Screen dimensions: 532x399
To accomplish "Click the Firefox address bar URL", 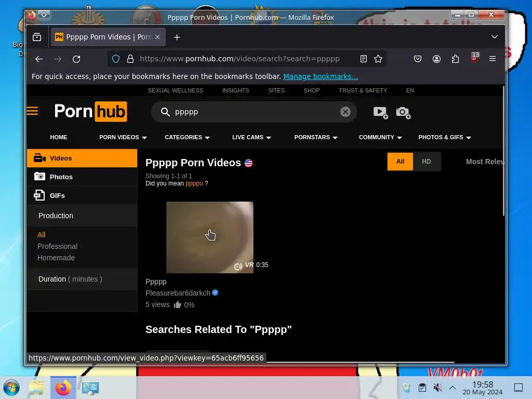I will pyautogui.click(x=240, y=59).
